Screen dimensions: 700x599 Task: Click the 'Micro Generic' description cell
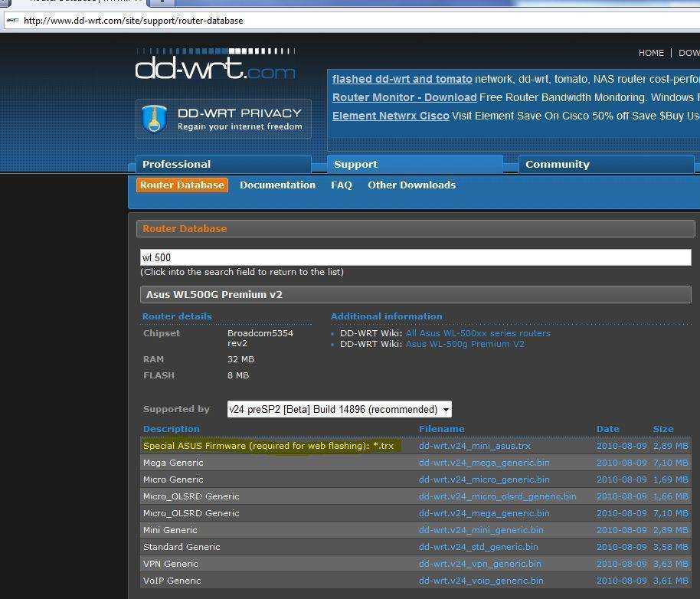173,480
